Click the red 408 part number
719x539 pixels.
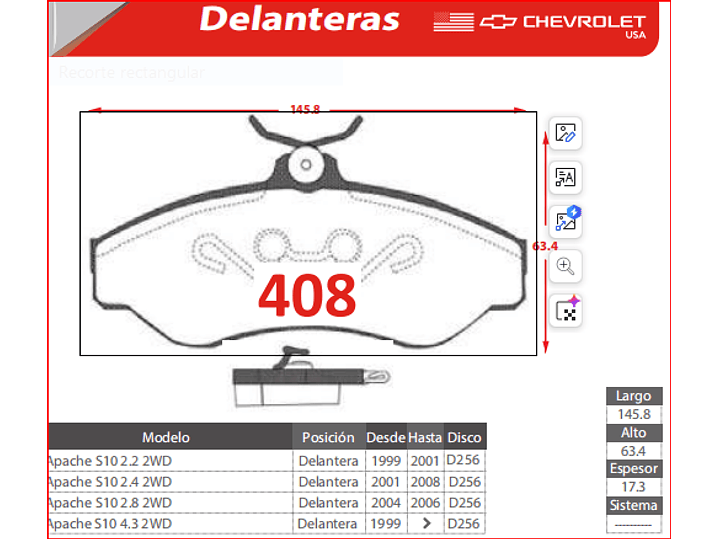(307, 295)
